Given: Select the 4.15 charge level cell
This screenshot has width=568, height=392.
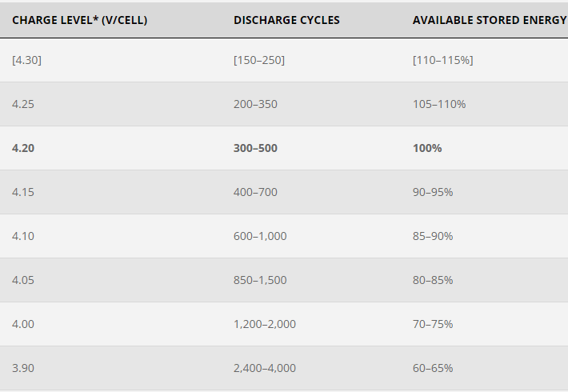Looking at the screenshot, I should [23, 192].
